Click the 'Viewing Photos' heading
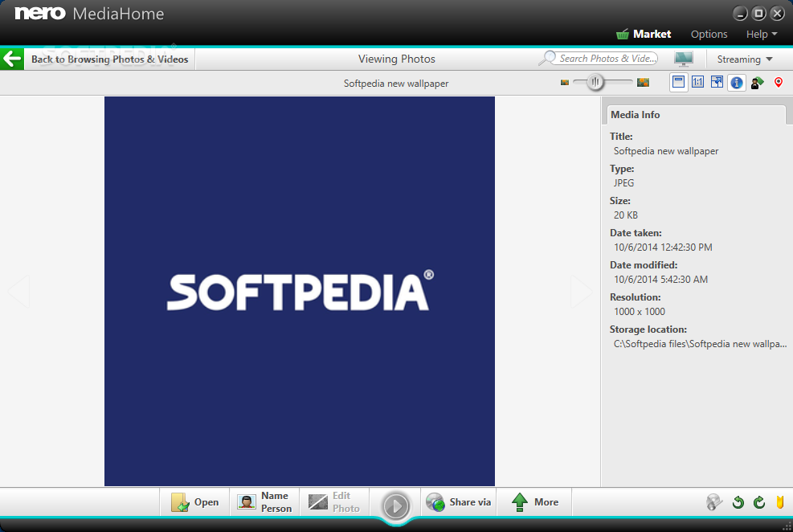Viewport: 793px width, 532px height. 397,59
